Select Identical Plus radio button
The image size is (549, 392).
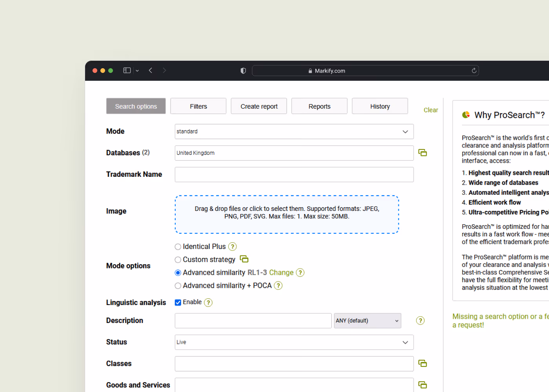click(178, 247)
